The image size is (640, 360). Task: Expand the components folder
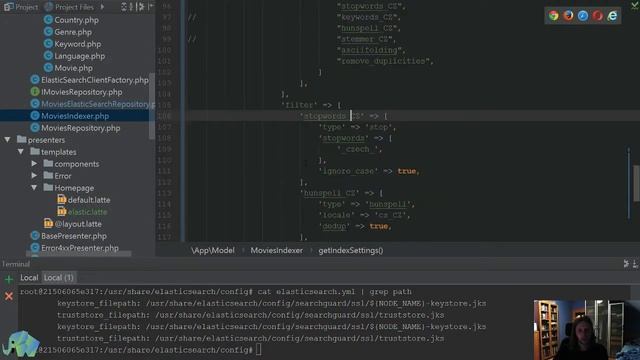pyautogui.click(x=34, y=164)
